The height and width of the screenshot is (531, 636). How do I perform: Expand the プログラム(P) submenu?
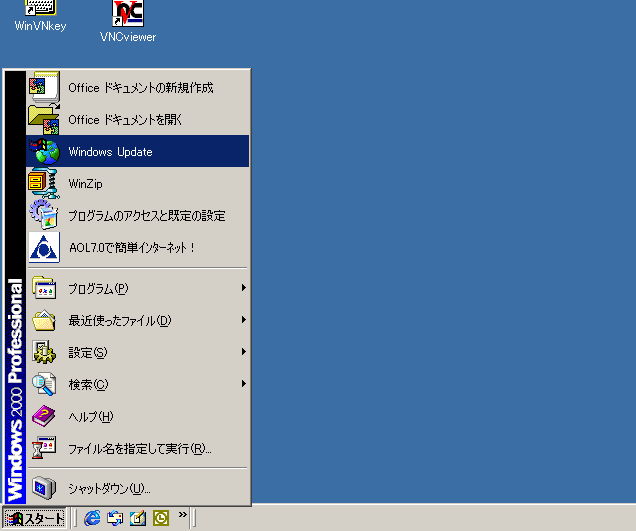[138, 288]
